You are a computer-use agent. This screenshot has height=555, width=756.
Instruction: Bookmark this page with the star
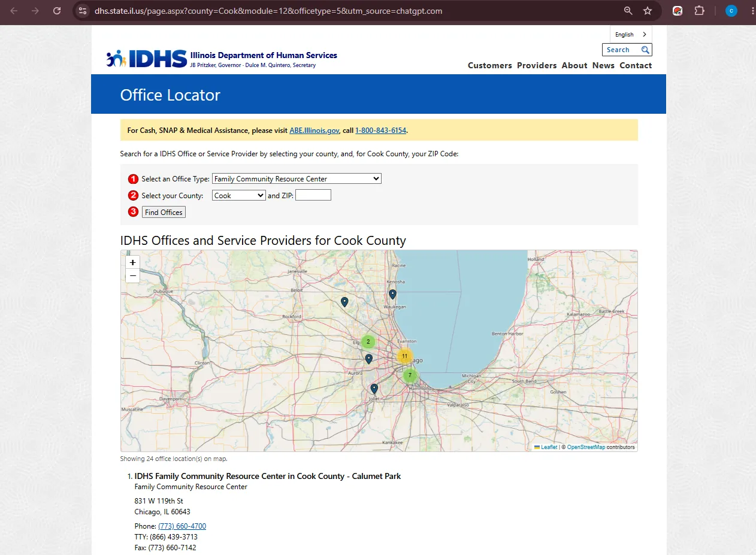point(648,11)
